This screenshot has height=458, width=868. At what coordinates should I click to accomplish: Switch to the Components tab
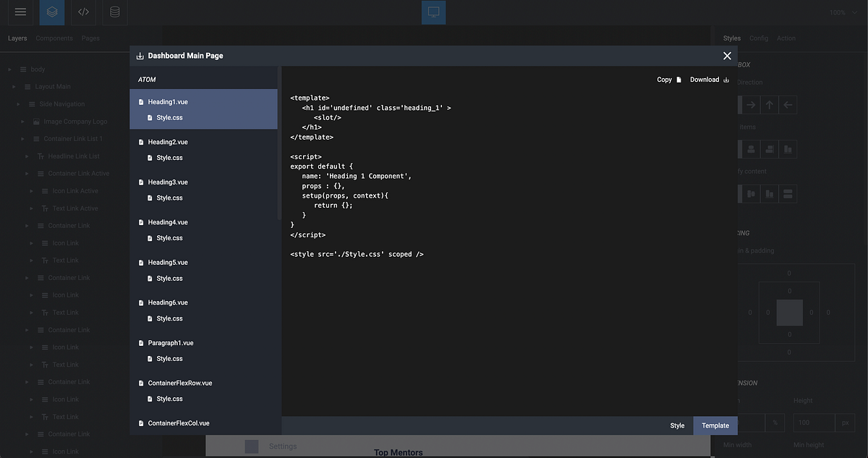click(x=54, y=38)
